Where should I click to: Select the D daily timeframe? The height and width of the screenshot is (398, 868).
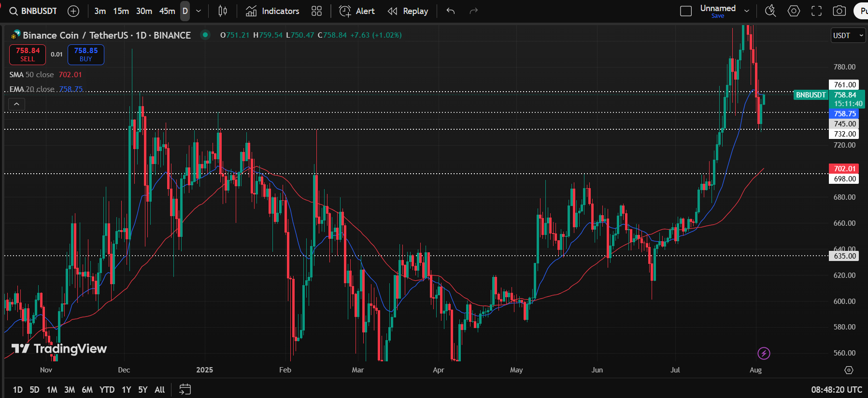pyautogui.click(x=185, y=11)
